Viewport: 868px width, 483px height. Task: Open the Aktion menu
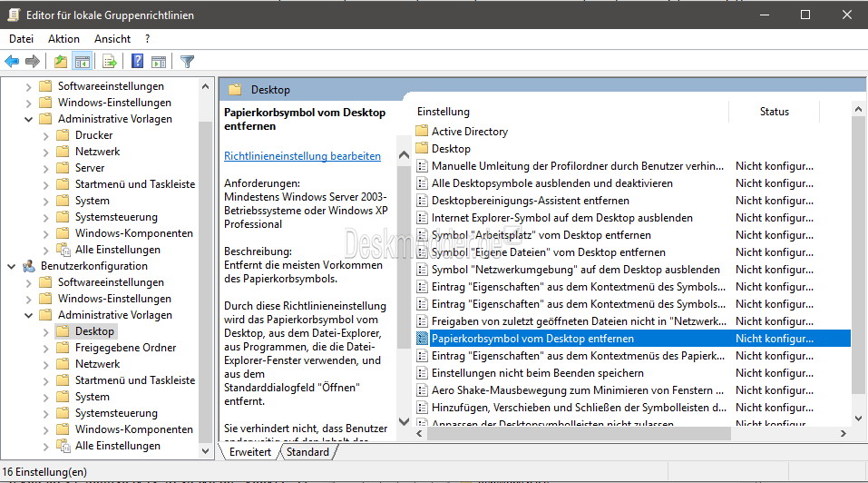[63, 39]
